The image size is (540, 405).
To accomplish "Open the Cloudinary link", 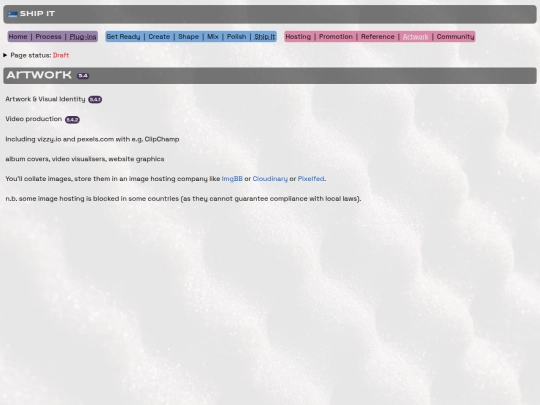I will click(x=270, y=179).
